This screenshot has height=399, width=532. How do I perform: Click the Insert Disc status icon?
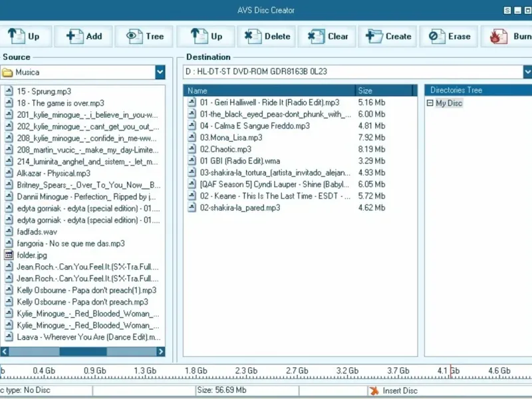coord(374,391)
